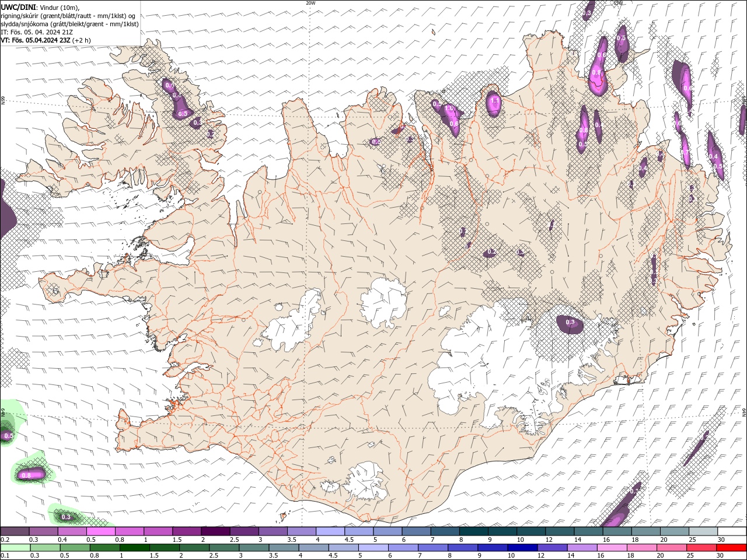Click the 'IT: Fös. 05. 04. 2024 21Z' line

point(36,32)
